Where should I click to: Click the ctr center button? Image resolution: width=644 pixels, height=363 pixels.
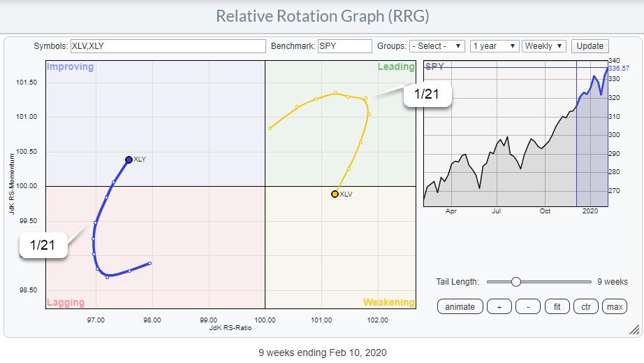[586, 306]
